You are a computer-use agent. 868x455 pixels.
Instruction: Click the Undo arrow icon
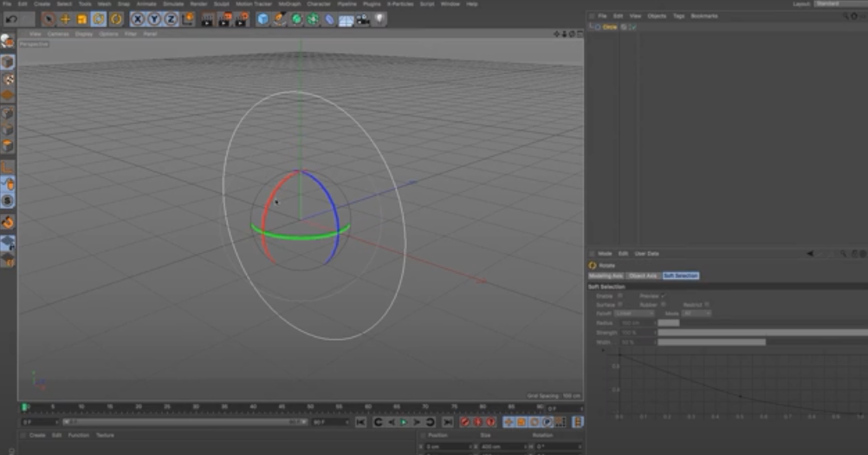[x=11, y=19]
